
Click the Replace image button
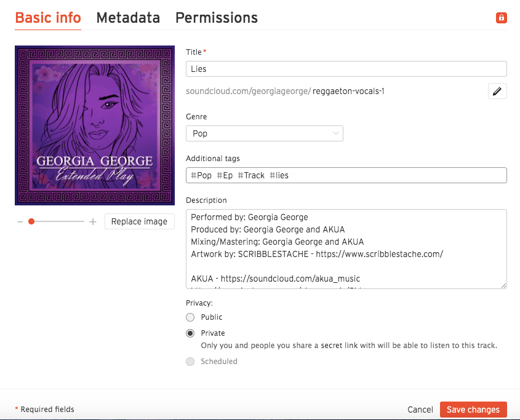coord(139,221)
